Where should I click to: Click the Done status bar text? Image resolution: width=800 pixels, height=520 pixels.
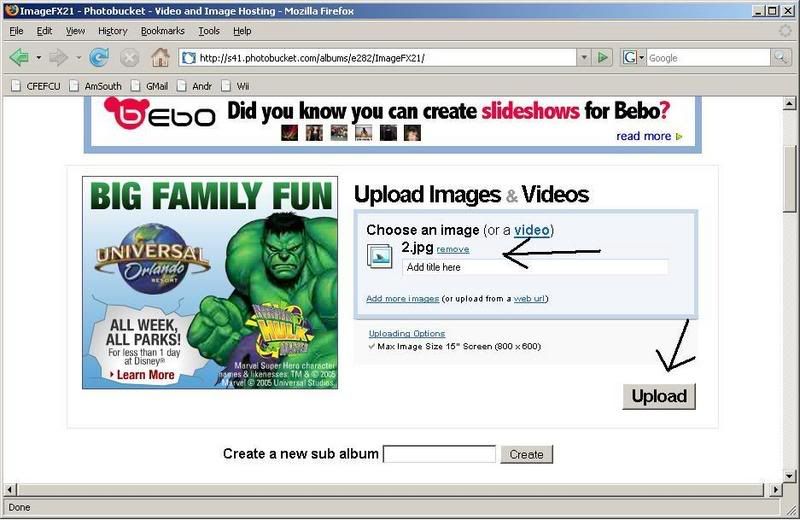click(19, 507)
